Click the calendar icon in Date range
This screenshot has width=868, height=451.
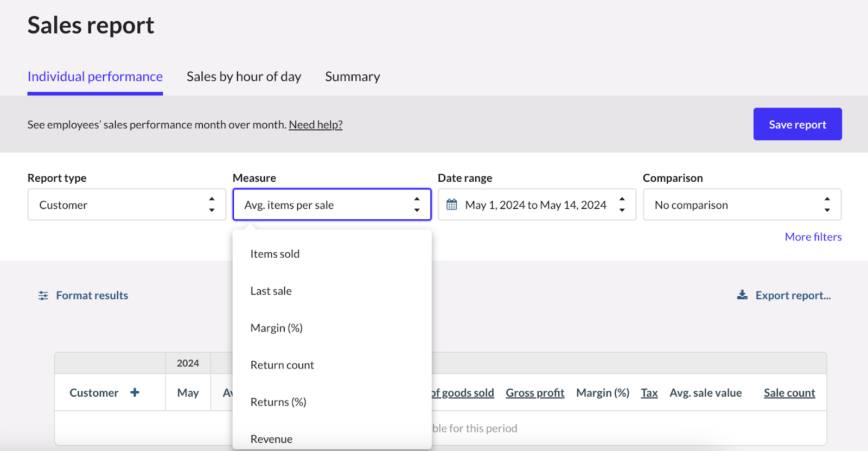451,205
